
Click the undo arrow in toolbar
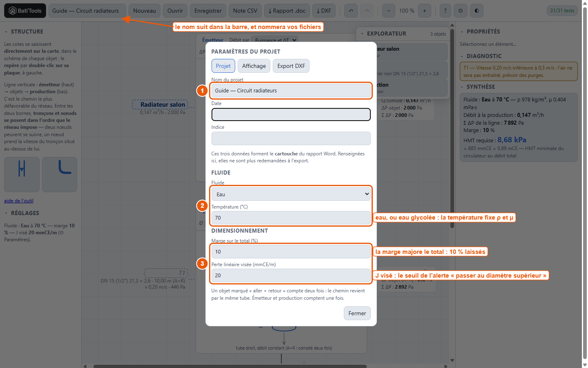351,11
